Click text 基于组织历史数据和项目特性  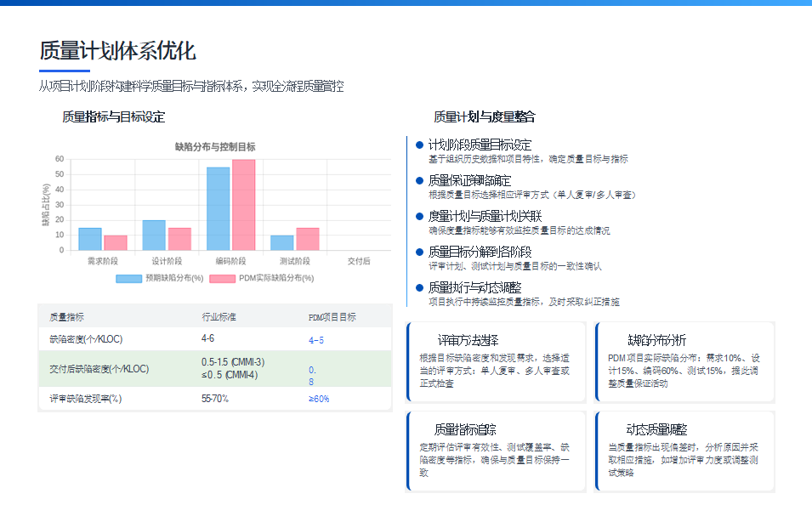click(x=484, y=159)
